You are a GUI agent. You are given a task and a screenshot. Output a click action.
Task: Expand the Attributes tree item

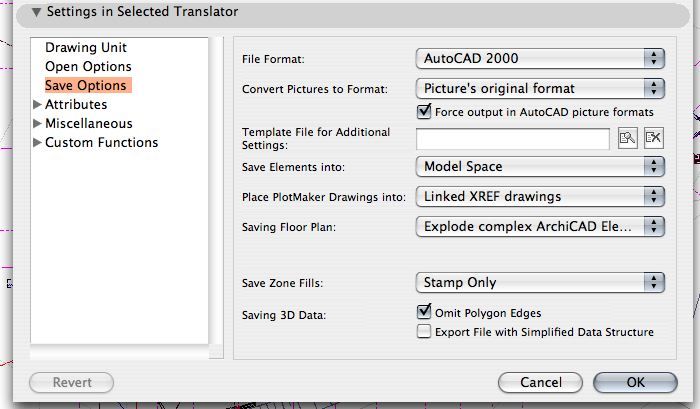(x=38, y=105)
